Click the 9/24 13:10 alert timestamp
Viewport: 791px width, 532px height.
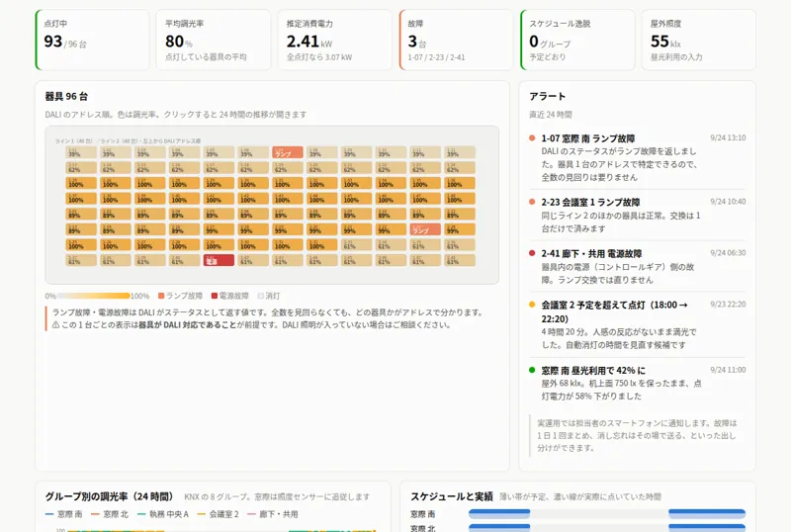tap(728, 137)
